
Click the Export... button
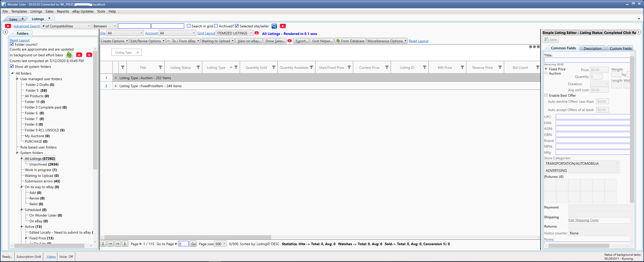pyautogui.click(x=302, y=41)
